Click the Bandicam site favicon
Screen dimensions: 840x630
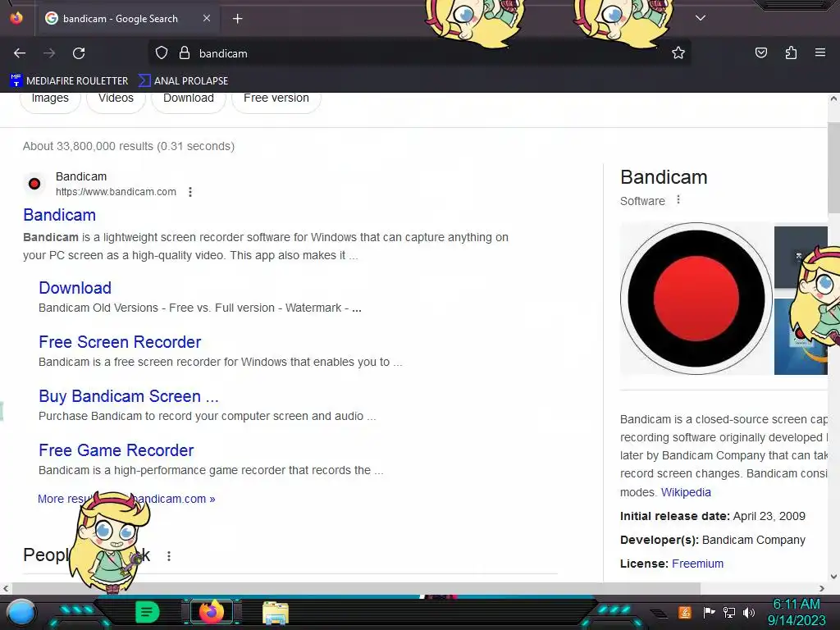coord(34,184)
